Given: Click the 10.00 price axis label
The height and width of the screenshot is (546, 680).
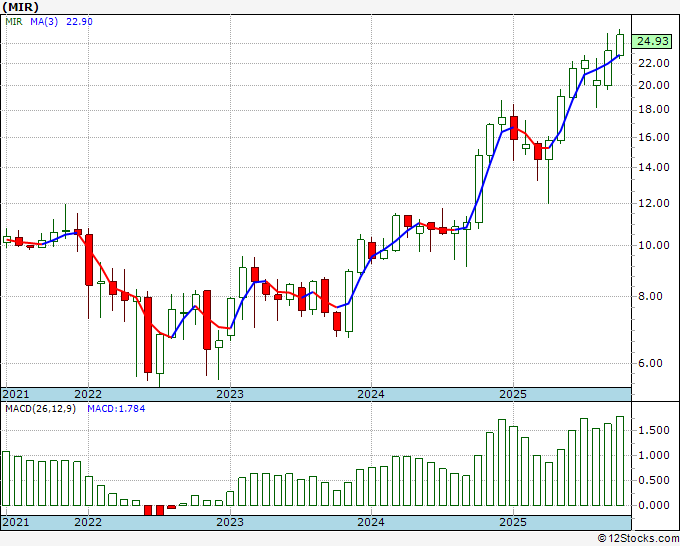Looking at the screenshot, I should click(654, 245).
